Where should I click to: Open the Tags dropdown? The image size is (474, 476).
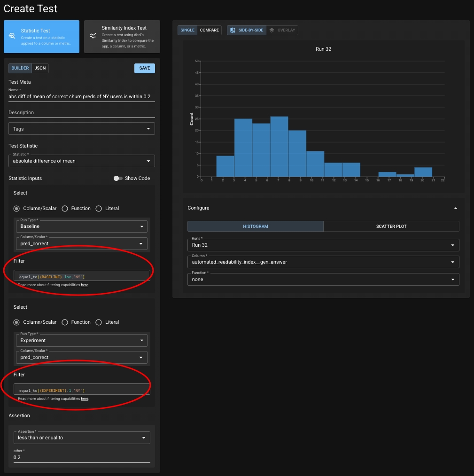click(x=81, y=129)
